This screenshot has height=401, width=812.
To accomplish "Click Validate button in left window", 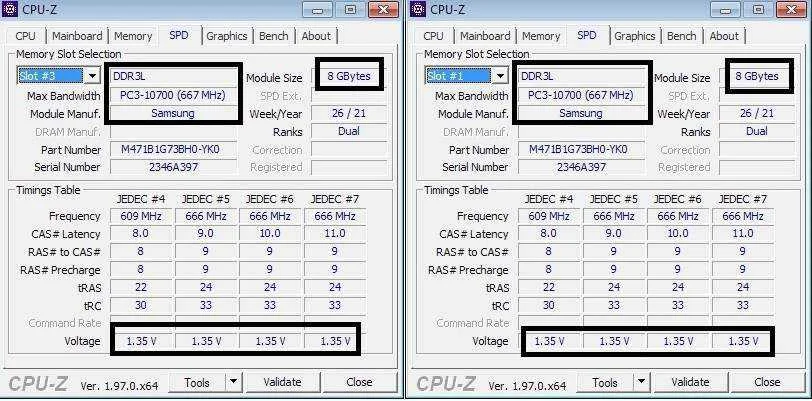I will tap(282, 382).
